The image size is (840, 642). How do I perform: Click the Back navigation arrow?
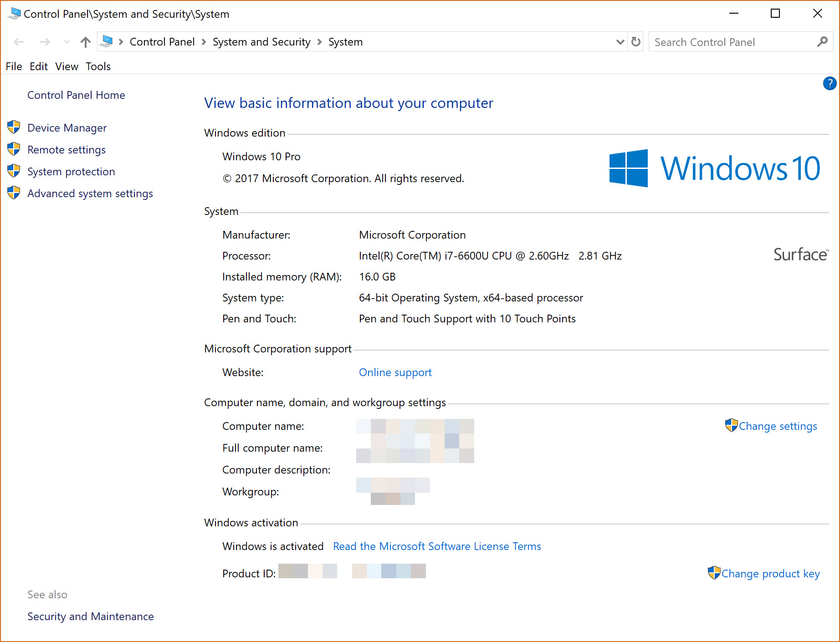[19, 42]
